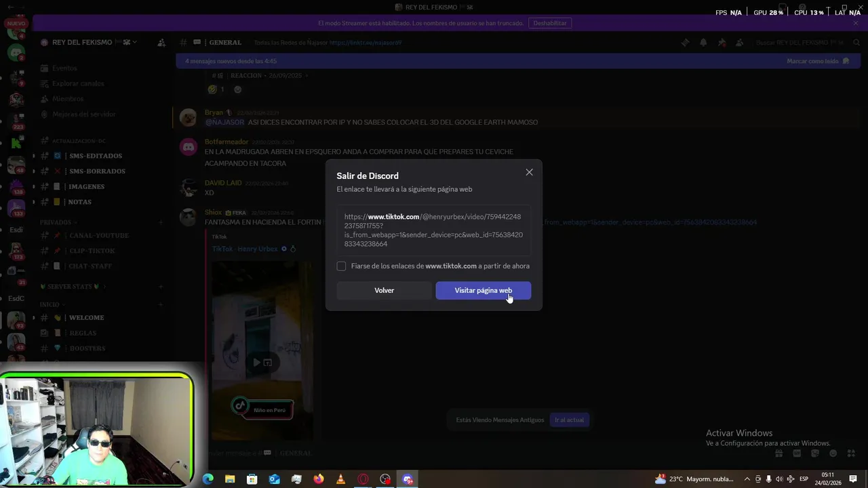Screen dimensions: 868x488
Task: Check Fiarse de los enlaces de www.tiktok.com
Action: point(341,266)
